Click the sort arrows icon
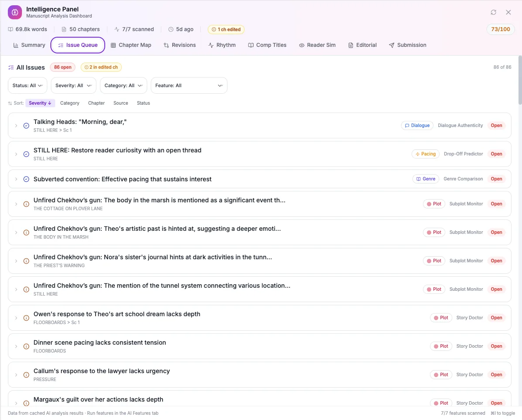Viewport: 522px width, 420px height. click(x=10, y=103)
